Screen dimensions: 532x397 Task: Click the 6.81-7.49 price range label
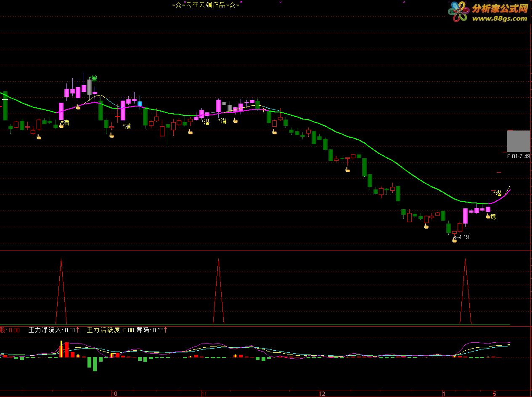[519, 156]
